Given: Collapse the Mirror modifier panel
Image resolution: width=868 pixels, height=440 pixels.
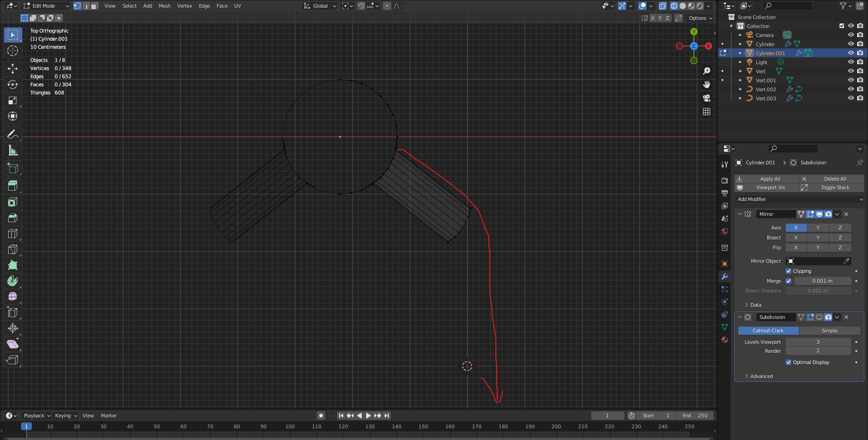Looking at the screenshot, I should (740, 214).
